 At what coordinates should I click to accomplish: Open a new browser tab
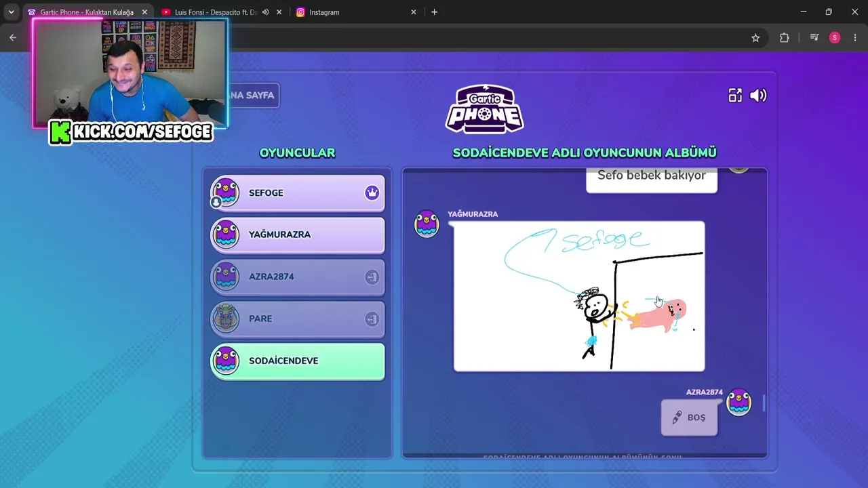[x=434, y=12]
